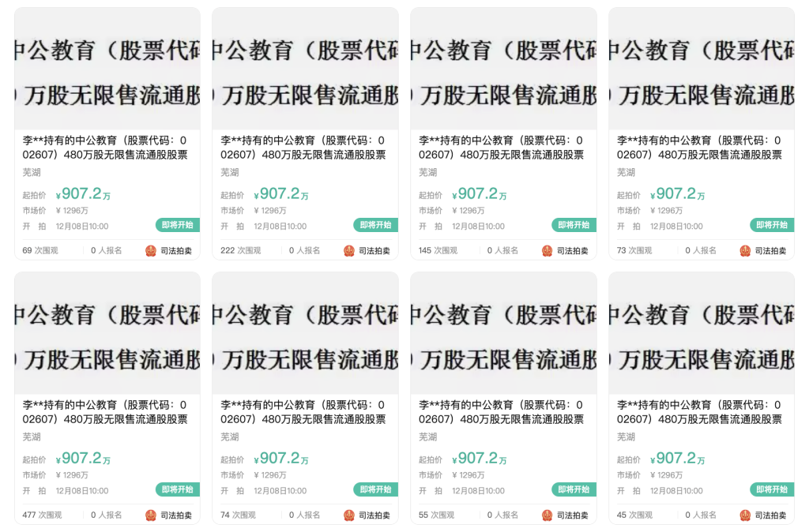The width and height of the screenshot is (809, 532).
Task: Click 即将开始 badge on the 145-views listing
Action: click(574, 225)
